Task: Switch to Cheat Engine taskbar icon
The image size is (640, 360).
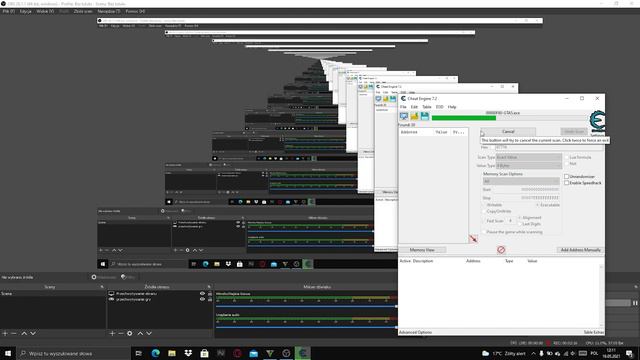Action: [x=302, y=353]
